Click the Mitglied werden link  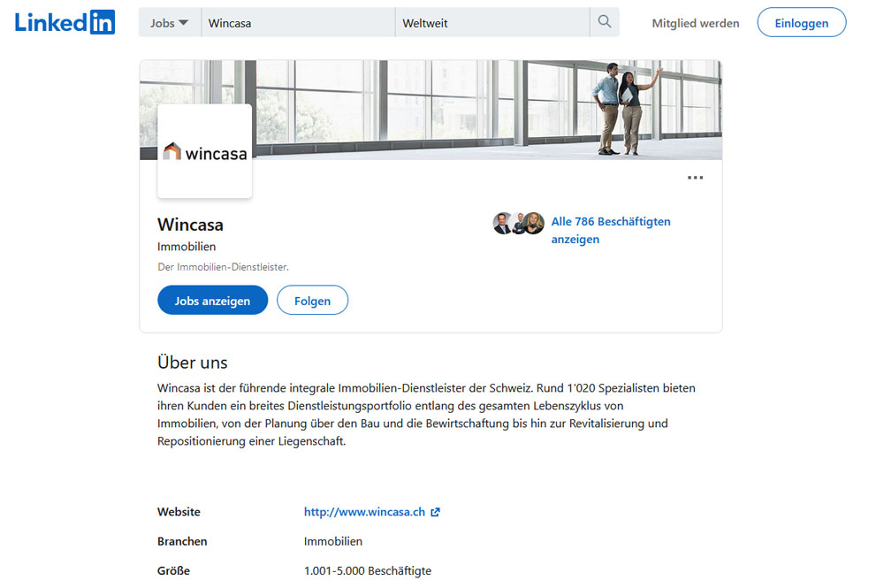point(695,23)
